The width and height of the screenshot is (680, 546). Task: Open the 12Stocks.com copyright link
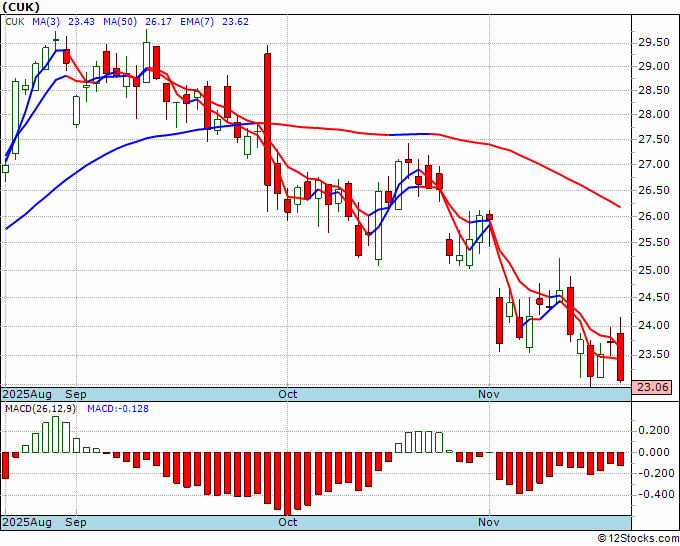tap(638, 539)
